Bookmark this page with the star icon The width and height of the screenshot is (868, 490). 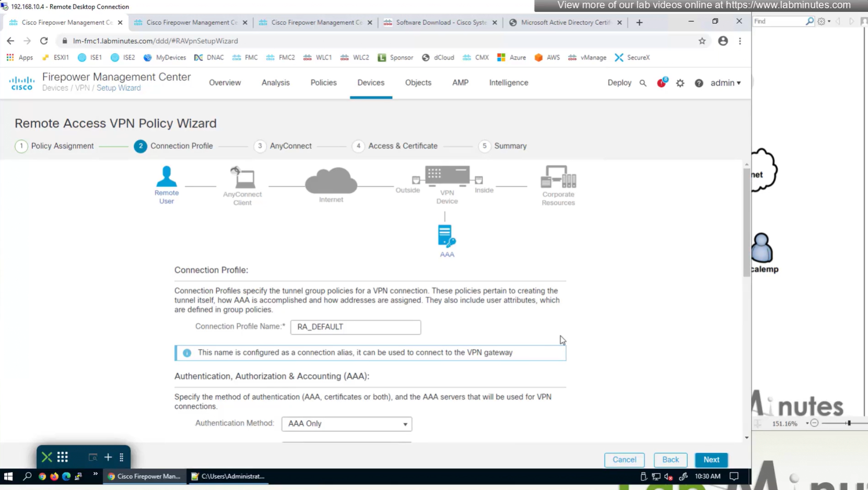[x=702, y=41]
